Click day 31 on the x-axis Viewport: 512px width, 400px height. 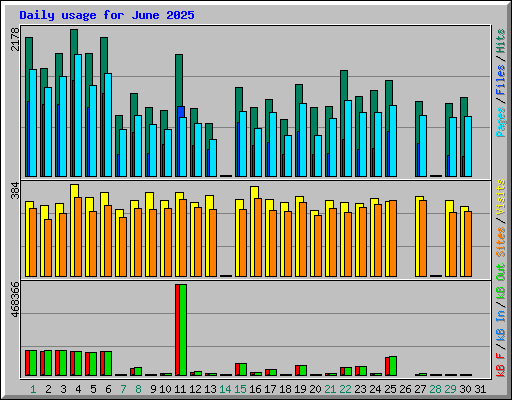pyautogui.click(x=480, y=389)
